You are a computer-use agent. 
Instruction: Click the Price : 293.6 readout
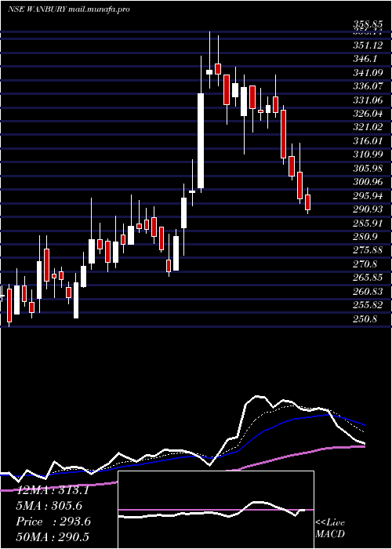(53, 522)
